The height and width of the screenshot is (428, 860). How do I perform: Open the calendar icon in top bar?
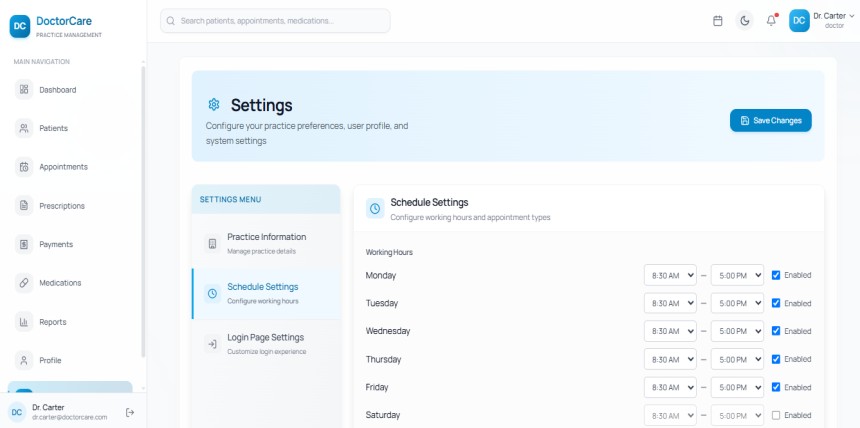(717, 21)
